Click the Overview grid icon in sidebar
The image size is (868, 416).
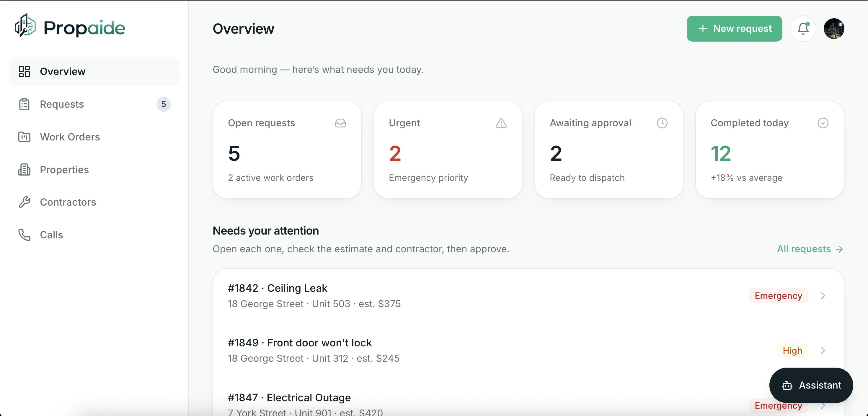click(x=24, y=71)
